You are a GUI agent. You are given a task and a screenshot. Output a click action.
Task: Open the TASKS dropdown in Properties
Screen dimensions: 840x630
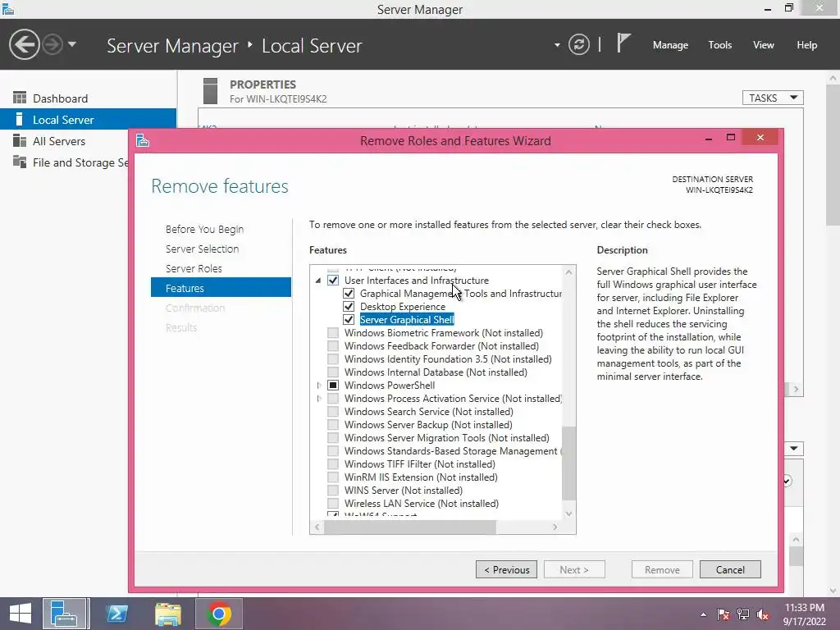(x=773, y=98)
